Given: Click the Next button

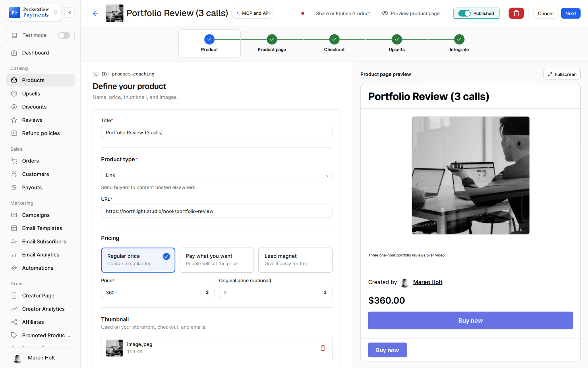Looking at the screenshot, I should [x=570, y=13].
